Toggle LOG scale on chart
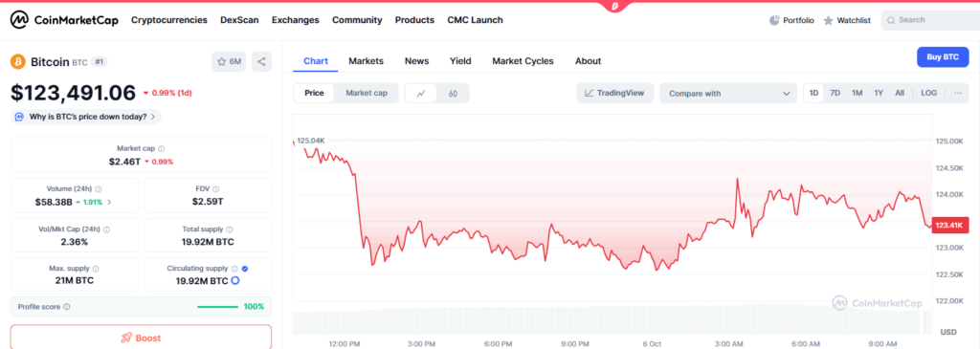This screenshot has height=349, width=980. click(928, 93)
